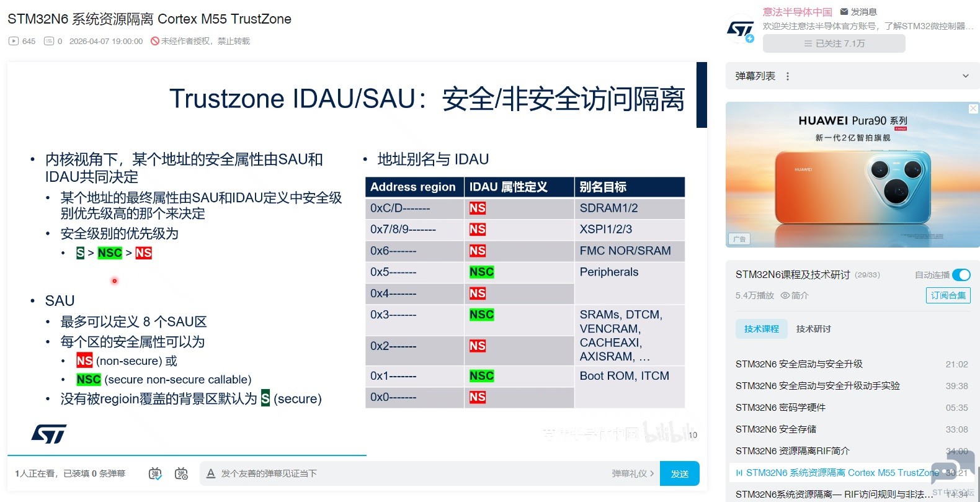Viewport: 980px width, 502px height.
Task: Open the danmaku settings icon
Action: 181,473
